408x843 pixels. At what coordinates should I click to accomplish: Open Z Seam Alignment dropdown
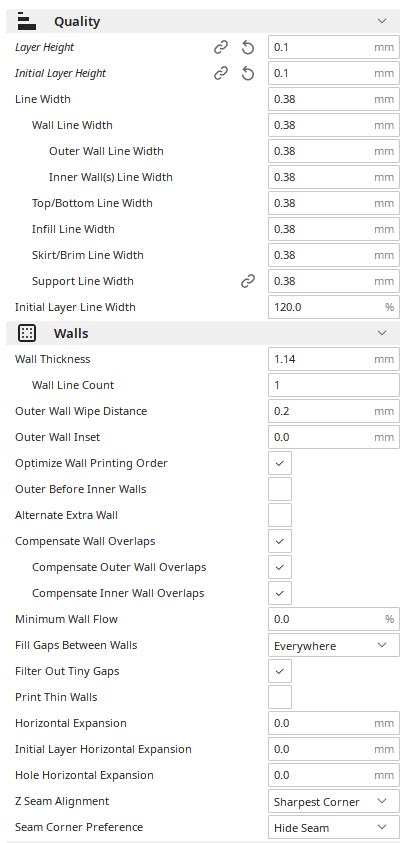pyautogui.click(x=334, y=801)
